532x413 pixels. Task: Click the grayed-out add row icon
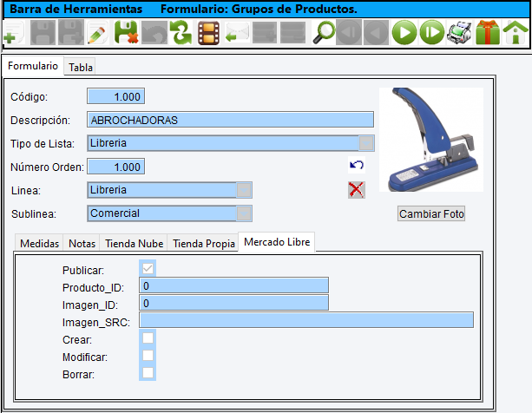(x=265, y=33)
